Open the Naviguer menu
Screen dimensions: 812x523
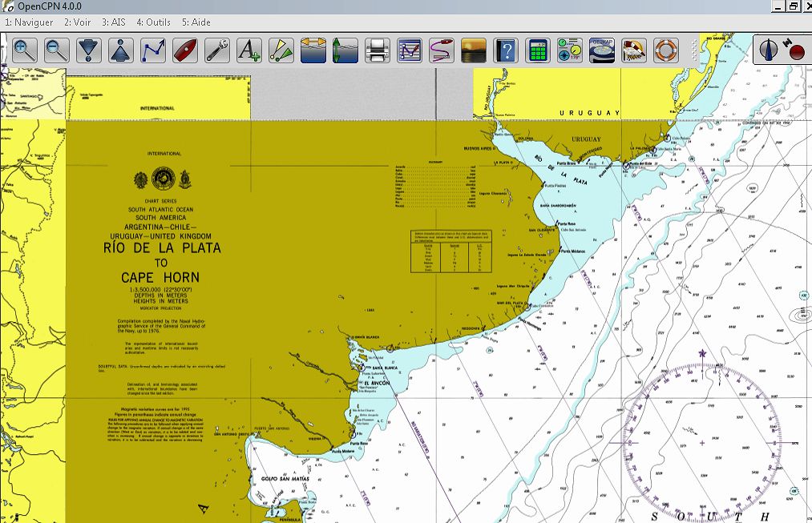click(29, 22)
